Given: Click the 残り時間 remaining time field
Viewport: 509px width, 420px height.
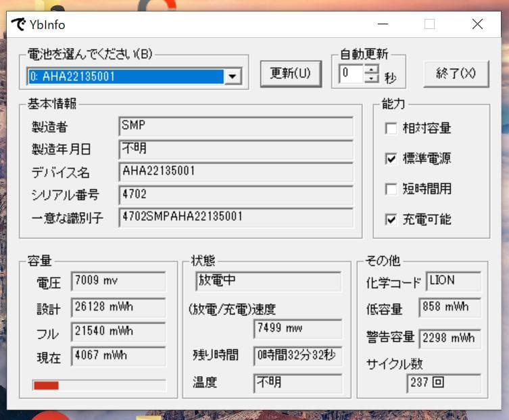Looking at the screenshot, I should tap(297, 356).
